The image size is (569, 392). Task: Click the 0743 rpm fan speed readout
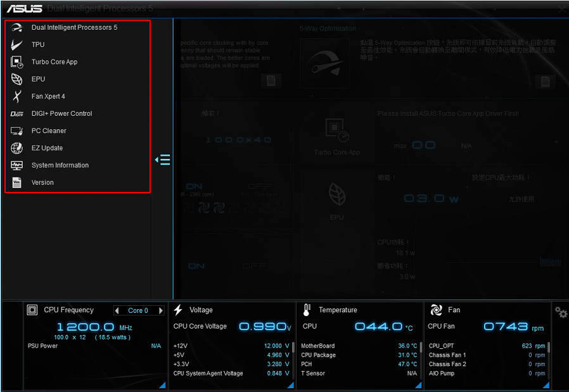[514, 327]
